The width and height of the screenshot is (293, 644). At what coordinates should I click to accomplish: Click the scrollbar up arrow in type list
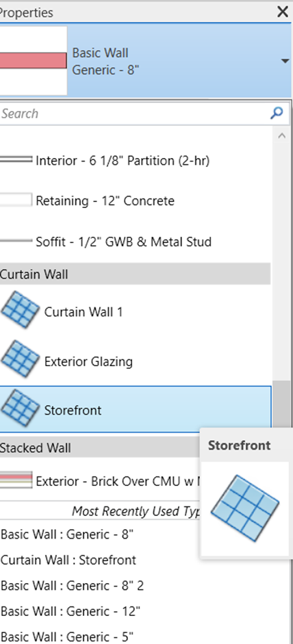(281, 136)
